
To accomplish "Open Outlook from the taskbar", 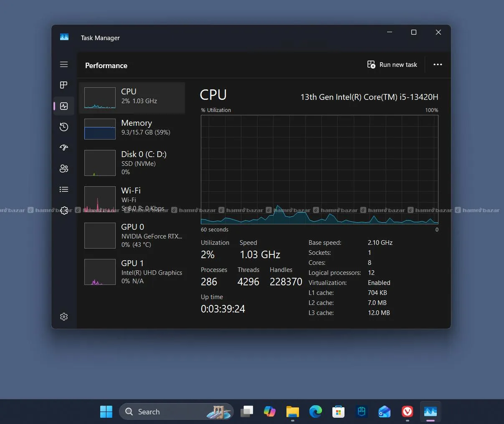I will point(385,412).
